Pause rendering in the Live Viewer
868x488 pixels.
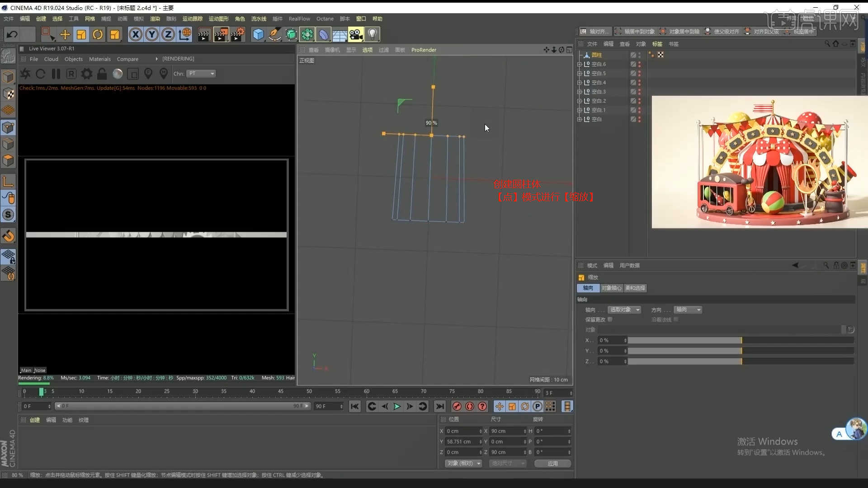[56, 74]
